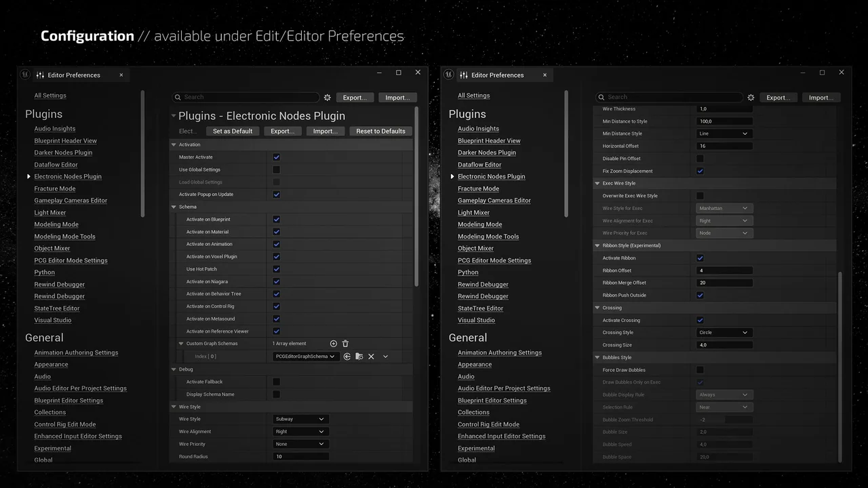Open Electronic Nodes Plugin settings page

(x=68, y=176)
